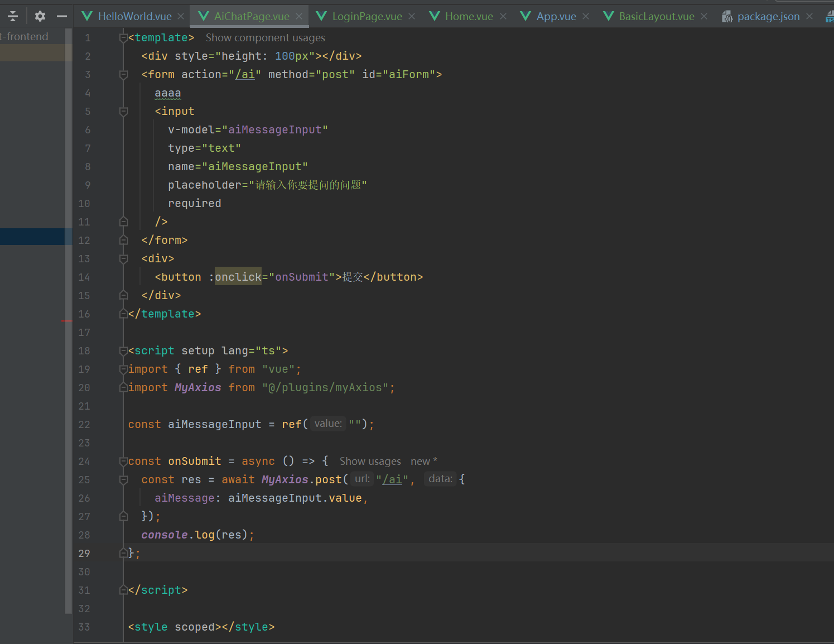This screenshot has height=644, width=834.
Task: Fold the imports at line 19
Action: coord(123,369)
